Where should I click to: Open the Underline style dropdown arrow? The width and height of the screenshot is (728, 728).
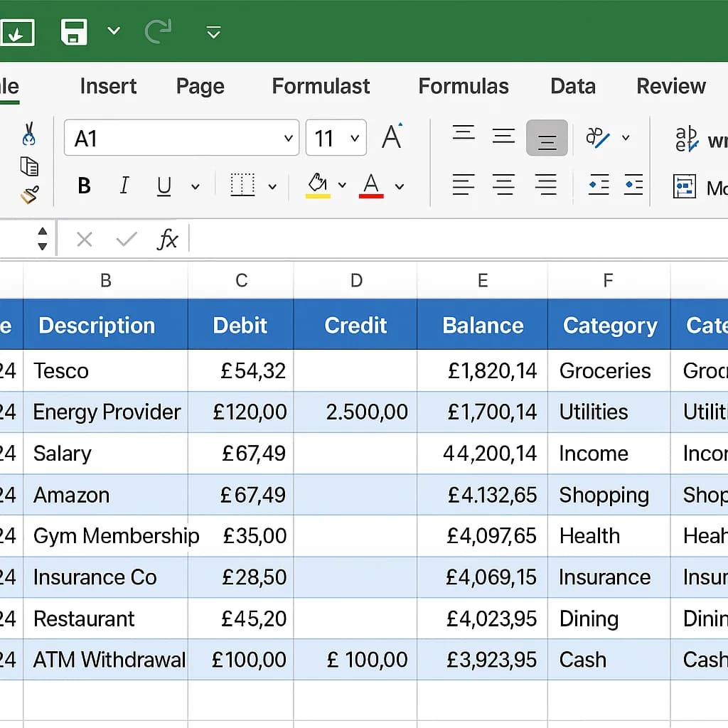tap(196, 187)
